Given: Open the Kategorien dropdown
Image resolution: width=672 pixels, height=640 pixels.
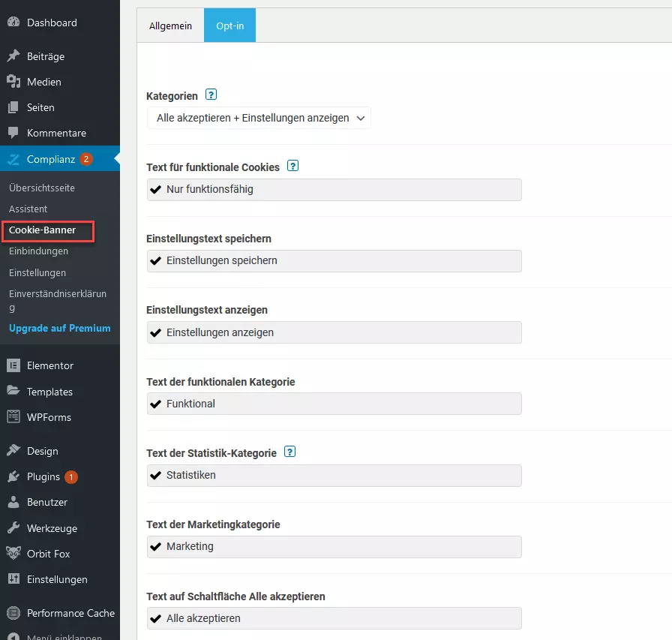Looking at the screenshot, I should (x=259, y=118).
